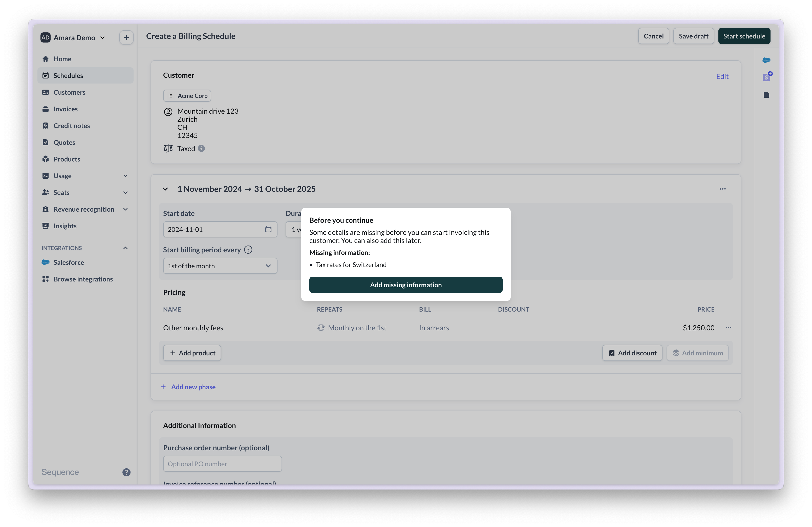Click the Optional PO number field
This screenshot has width=812, height=527.
(x=222, y=464)
